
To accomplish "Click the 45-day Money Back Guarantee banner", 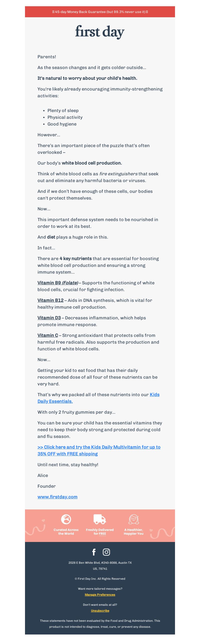I will click(100, 12).
